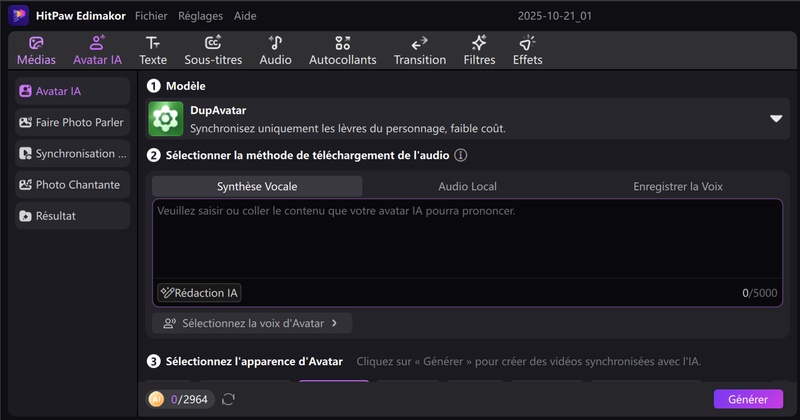800x420 pixels.
Task: Expand the DupAvatar model dropdown
Action: tap(776, 119)
